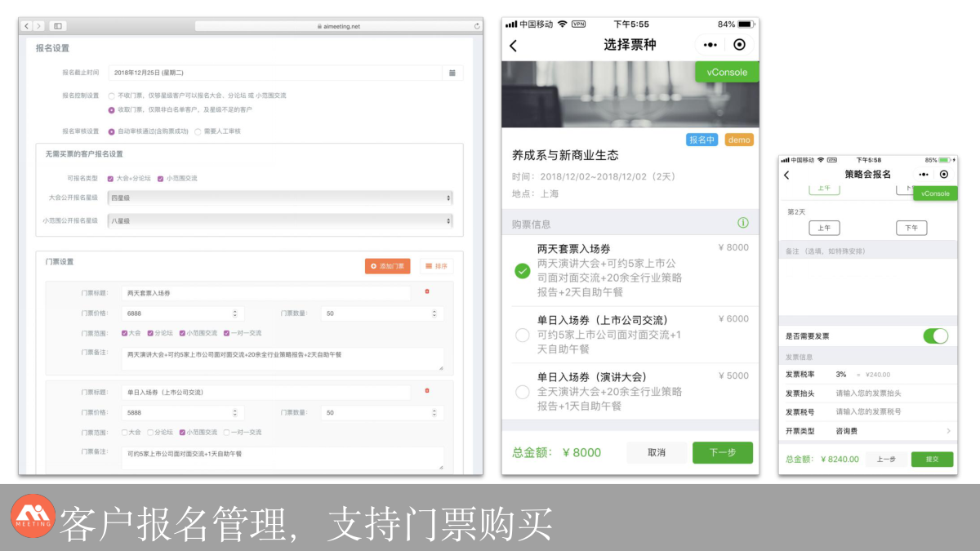Screen dimensions: 980x551
Task: Click the orange 添加门票 button
Action: coord(387,266)
